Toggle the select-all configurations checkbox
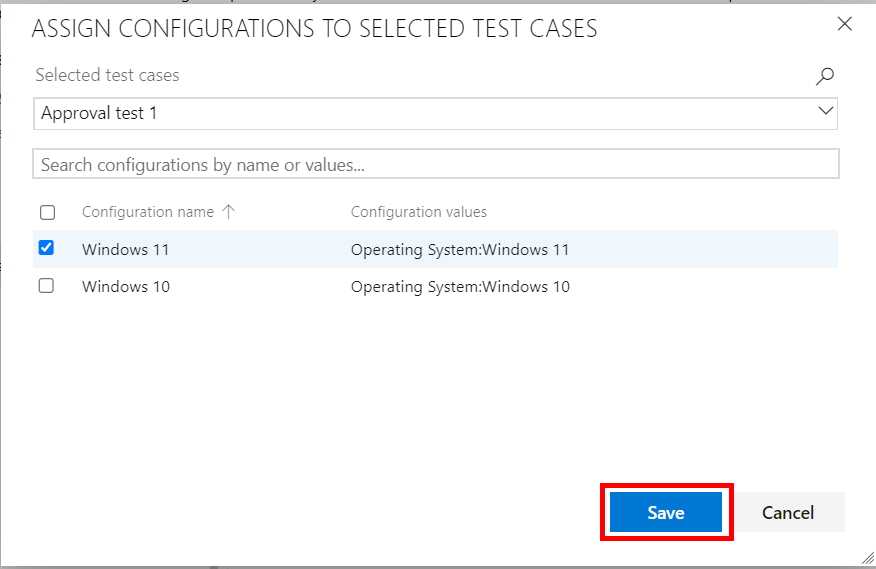 pos(47,212)
